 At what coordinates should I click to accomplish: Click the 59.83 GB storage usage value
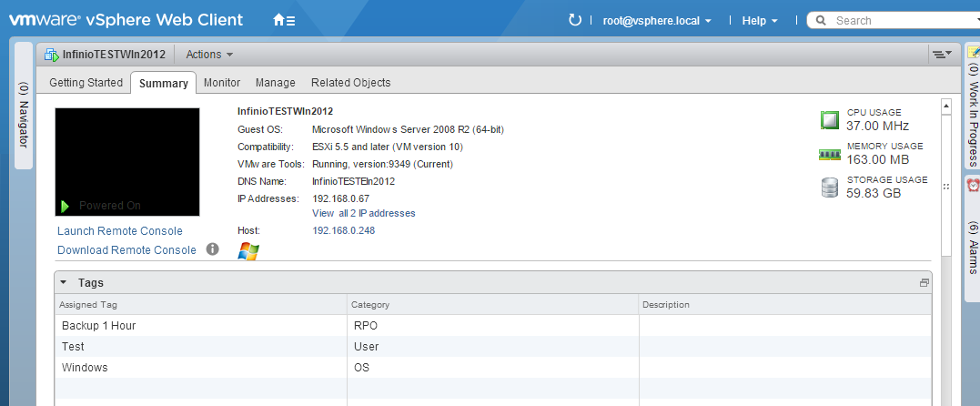(874, 193)
